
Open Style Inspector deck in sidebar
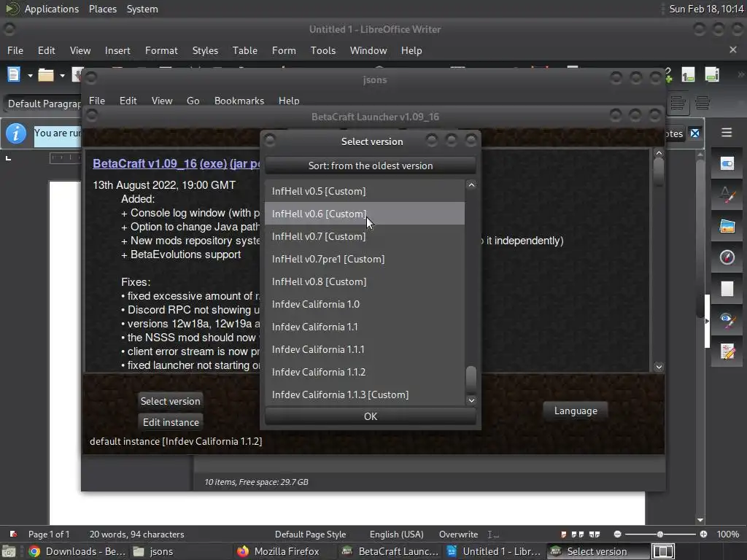pyautogui.click(x=727, y=319)
